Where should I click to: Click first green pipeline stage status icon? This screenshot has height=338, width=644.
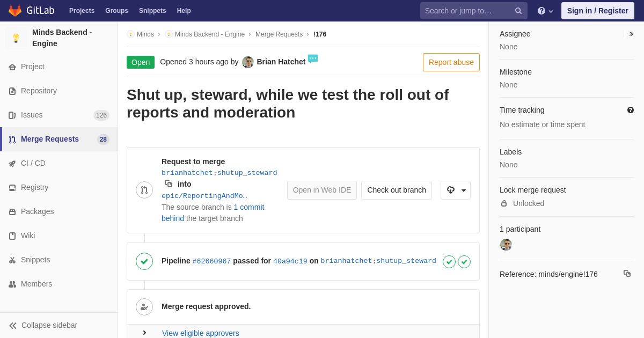(x=449, y=262)
